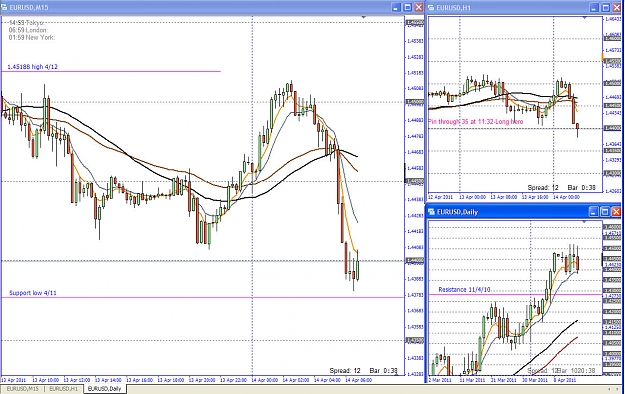625x394 pixels.
Task: Click '21 Mar 2011' on Daily time axis
Action: [503, 380]
